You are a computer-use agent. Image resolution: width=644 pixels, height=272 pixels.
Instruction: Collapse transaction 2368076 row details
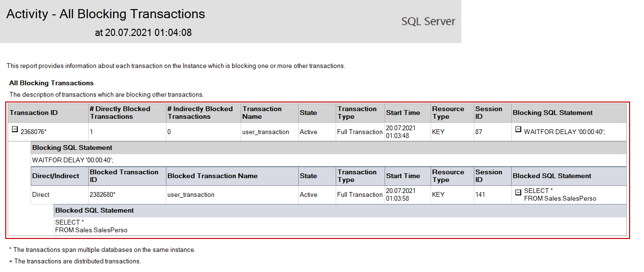pyautogui.click(x=15, y=130)
